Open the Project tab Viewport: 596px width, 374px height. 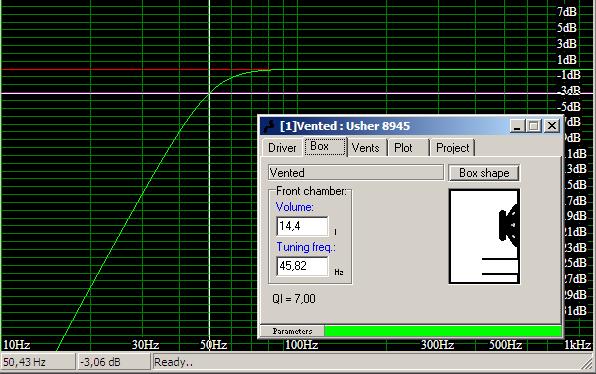pos(452,147)
